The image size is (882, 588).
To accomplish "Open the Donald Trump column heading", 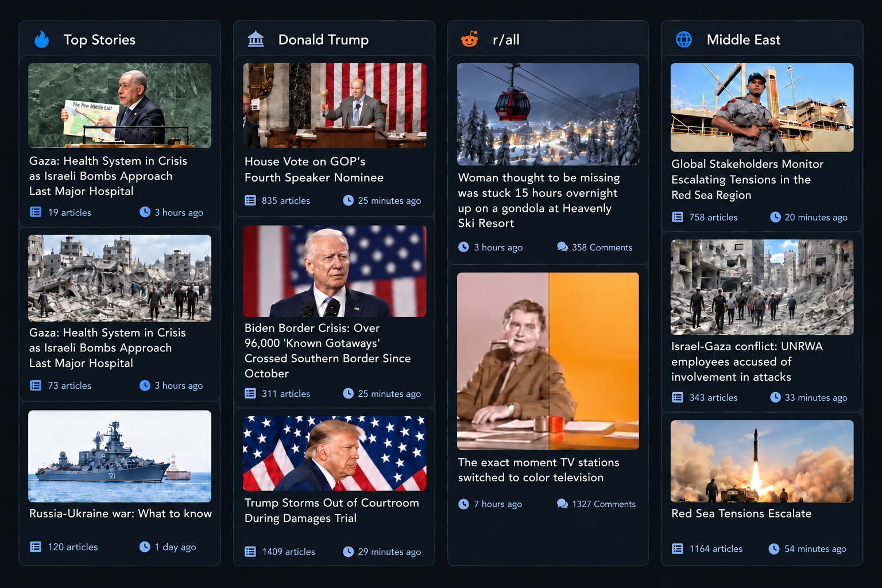I will tap(323, 40).
